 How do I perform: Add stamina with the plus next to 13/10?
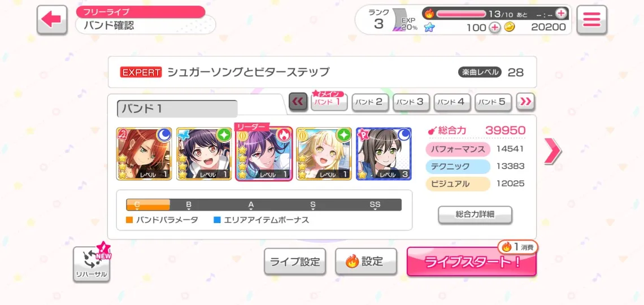pyautogui.click(x=560, y=14)
